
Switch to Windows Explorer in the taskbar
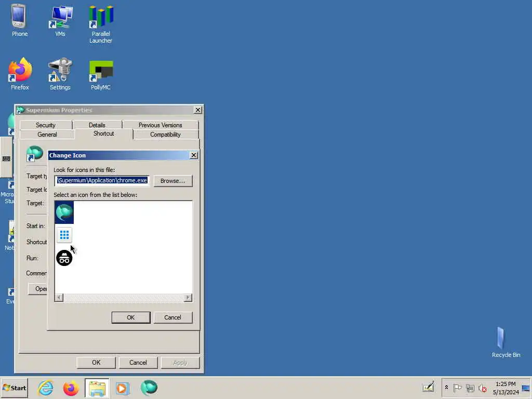tap(97, 388)
